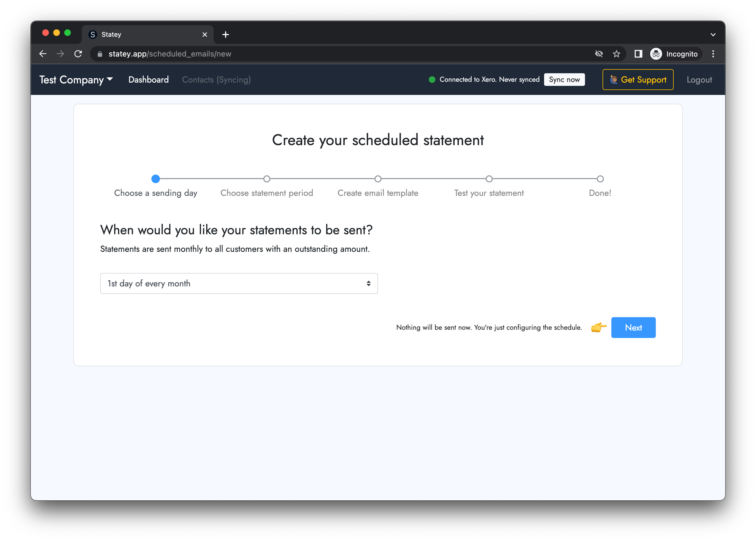Open a new browser tab
756x541 pixels.
226,34
